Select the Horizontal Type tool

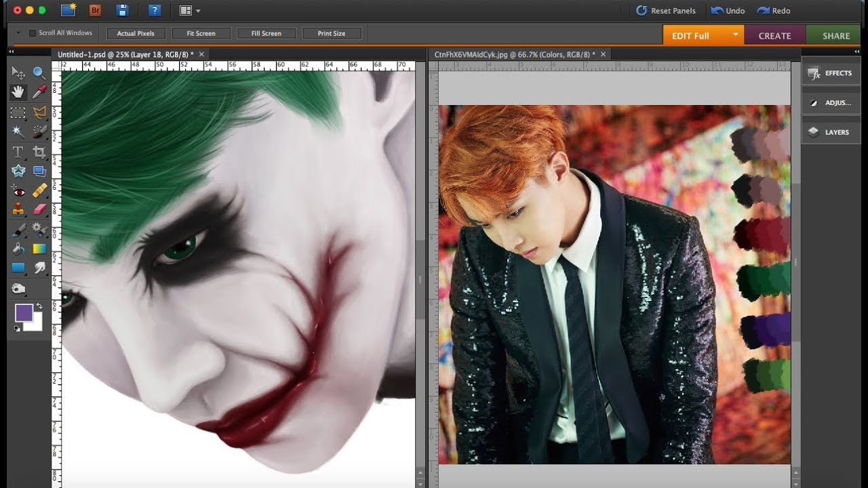point(18,152)
